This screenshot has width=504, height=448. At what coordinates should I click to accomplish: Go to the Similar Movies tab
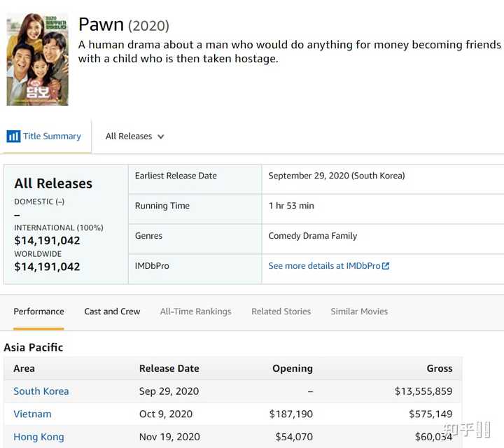coord(359,311)
